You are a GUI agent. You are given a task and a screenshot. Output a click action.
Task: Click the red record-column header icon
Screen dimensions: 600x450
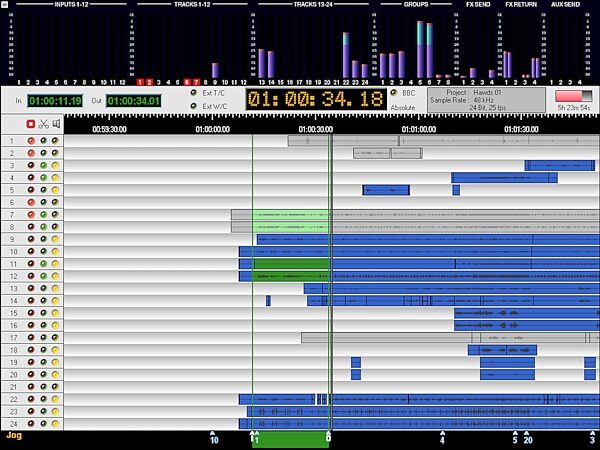pyautogui.click(x=31, y=124)
